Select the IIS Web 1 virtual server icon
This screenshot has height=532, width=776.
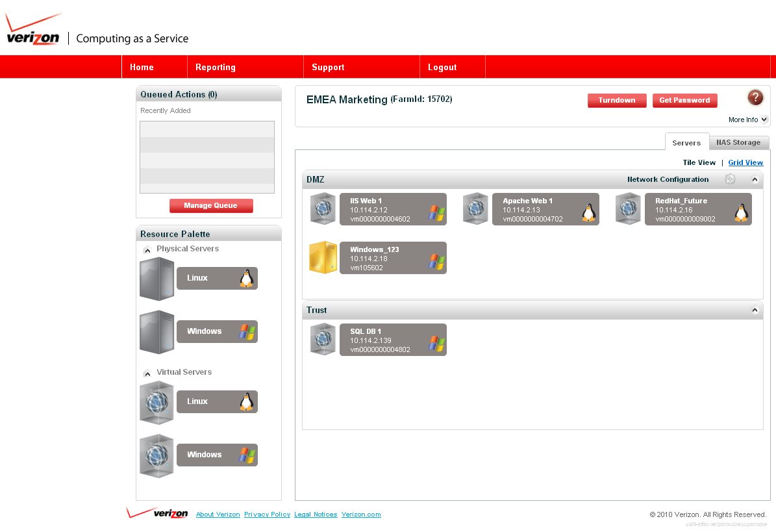(323, 209)
